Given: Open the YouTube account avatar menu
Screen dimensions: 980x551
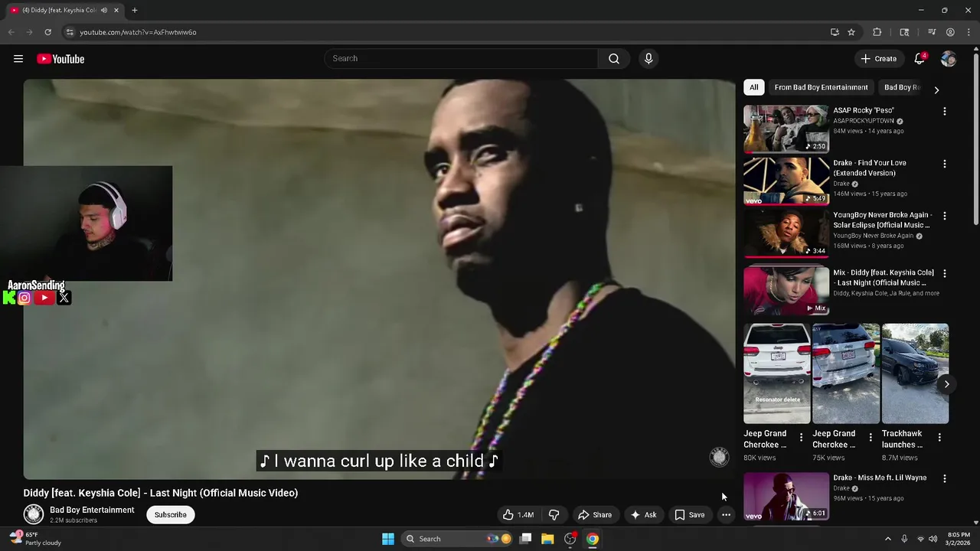Looking at the screenshot, I should tap(949, 59).
